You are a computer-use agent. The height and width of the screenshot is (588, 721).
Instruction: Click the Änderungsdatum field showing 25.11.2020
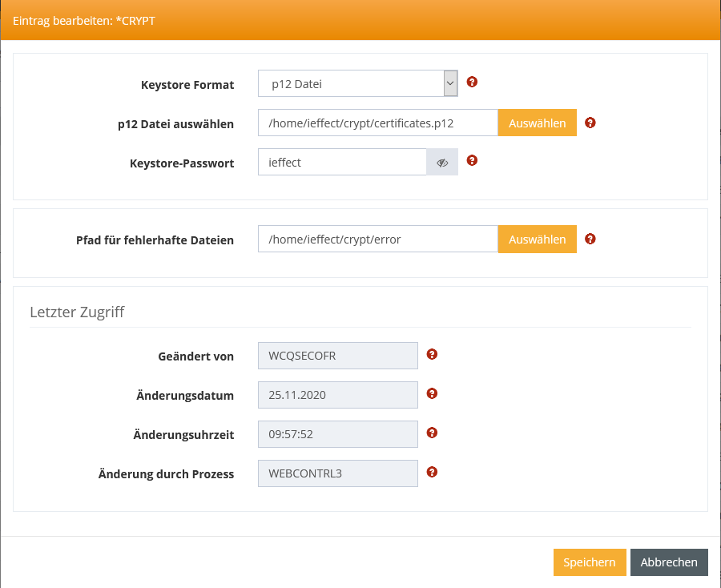(x=337, y=395)
